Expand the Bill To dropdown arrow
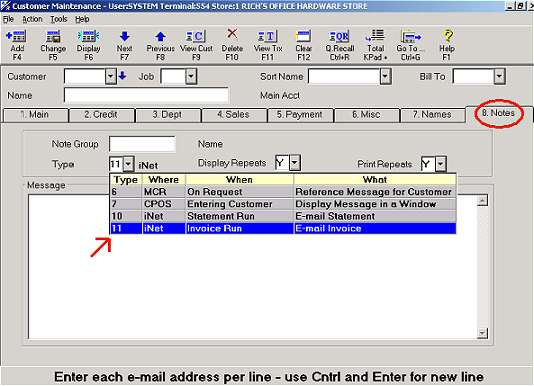 tap(499, 76)
